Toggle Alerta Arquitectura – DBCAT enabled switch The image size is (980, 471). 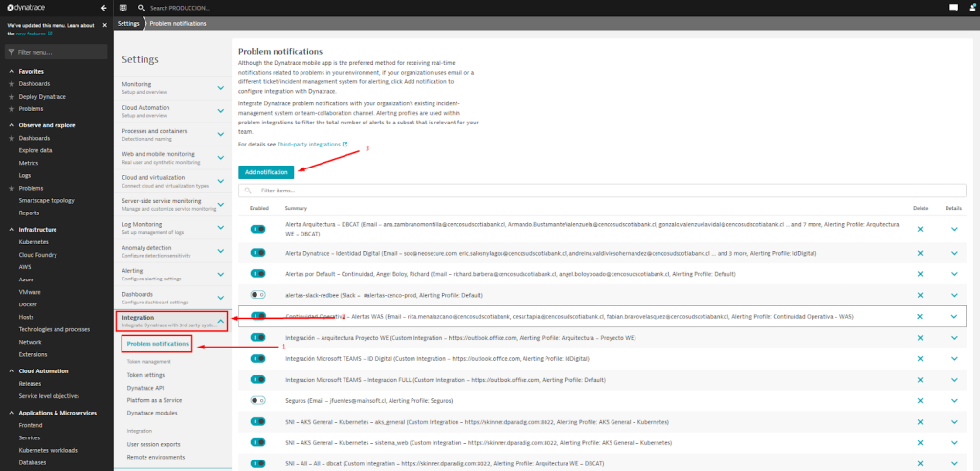click(x=257, y=229)
